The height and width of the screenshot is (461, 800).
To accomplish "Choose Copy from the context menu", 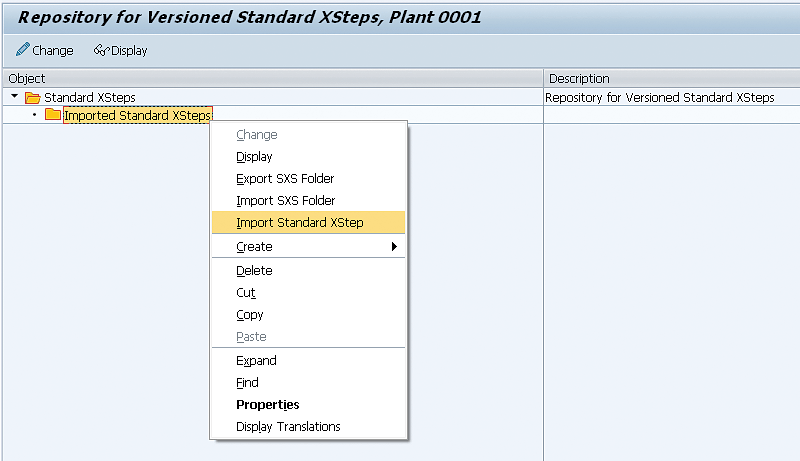I will tap(250, 315).
